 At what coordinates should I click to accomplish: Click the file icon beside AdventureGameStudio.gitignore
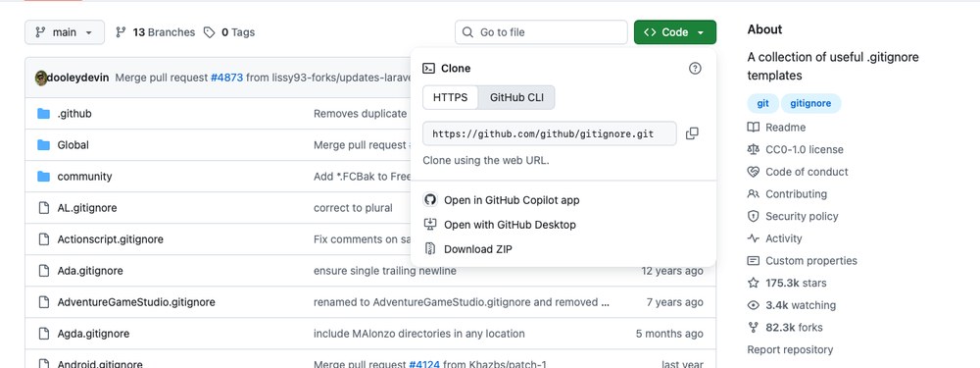43,302
